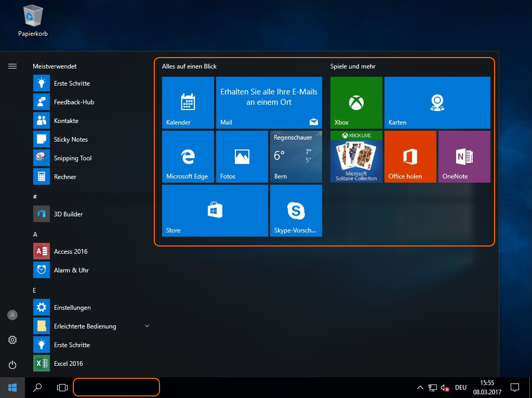Launch Microsoft Edge from tiles

point(188,157)
